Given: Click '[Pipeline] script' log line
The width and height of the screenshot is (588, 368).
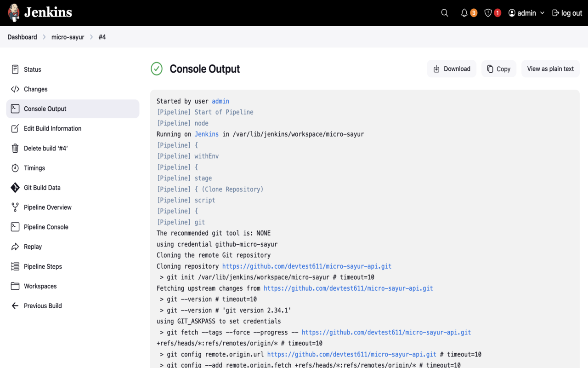Looking at the screenshot, I should click(x=186, y=200).
